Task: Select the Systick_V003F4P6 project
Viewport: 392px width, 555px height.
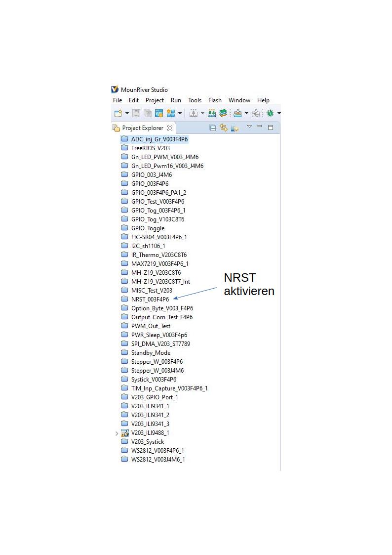Action: [154, 380]
